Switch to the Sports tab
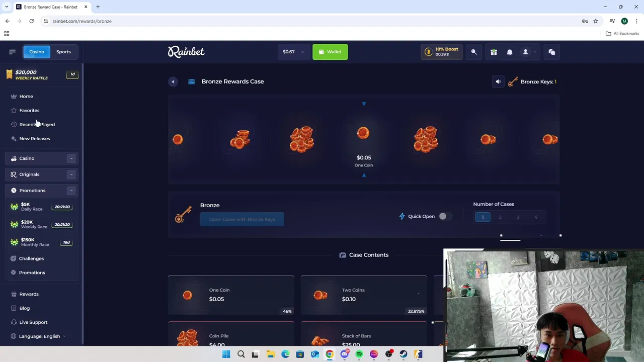Image resolution: width=644 pixels, height=362 pixels. (63, 52)
